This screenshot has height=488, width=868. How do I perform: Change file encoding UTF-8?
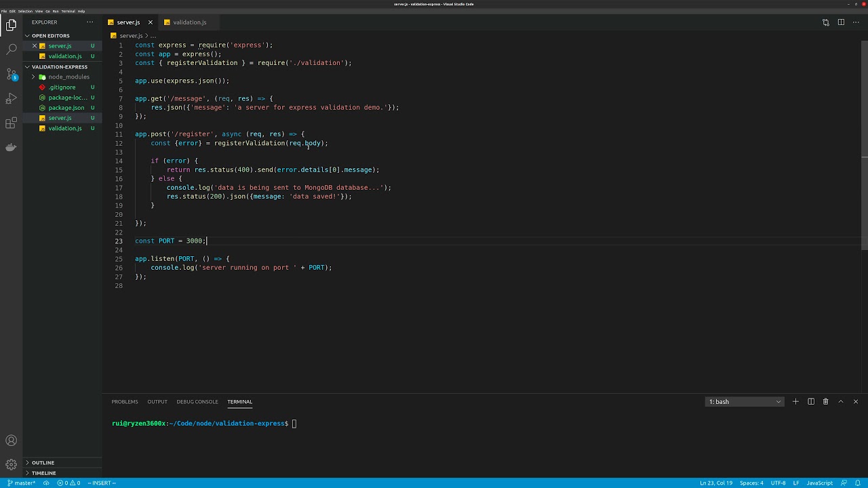click(778, 483)
